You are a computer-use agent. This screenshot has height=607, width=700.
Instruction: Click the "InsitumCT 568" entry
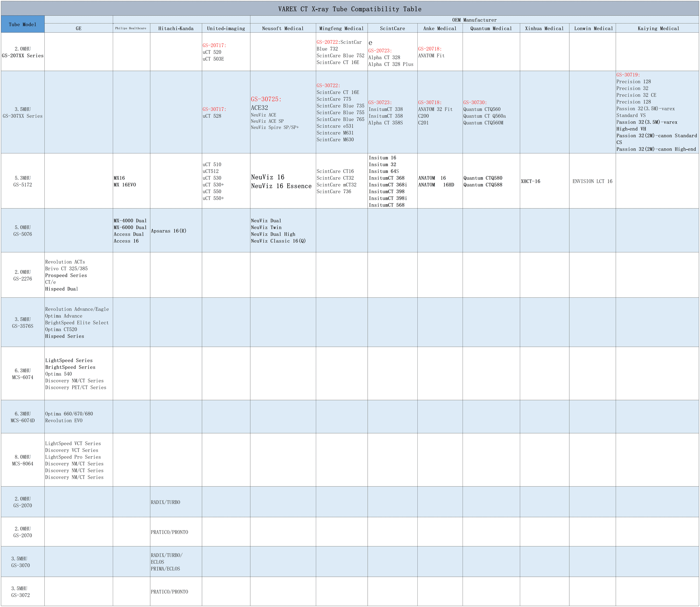click(x=386, y=205)
